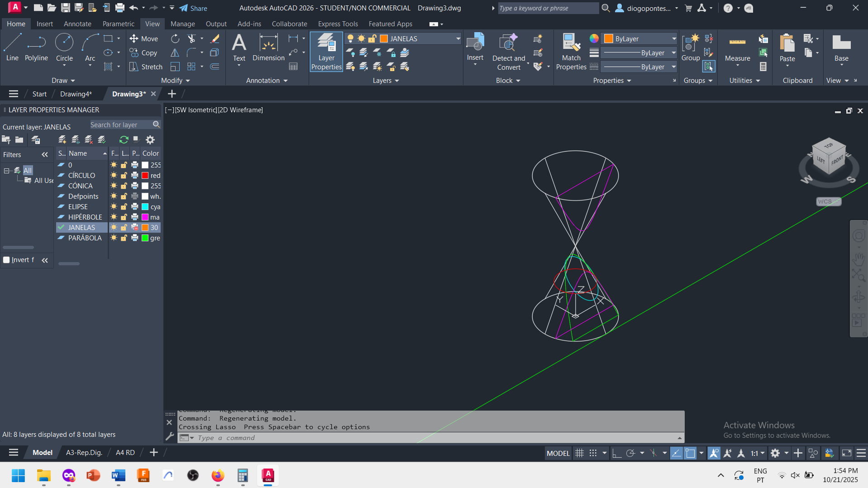Screen dimensions: 868x488
Task: Activate the Arc tool
Action: 90,47
